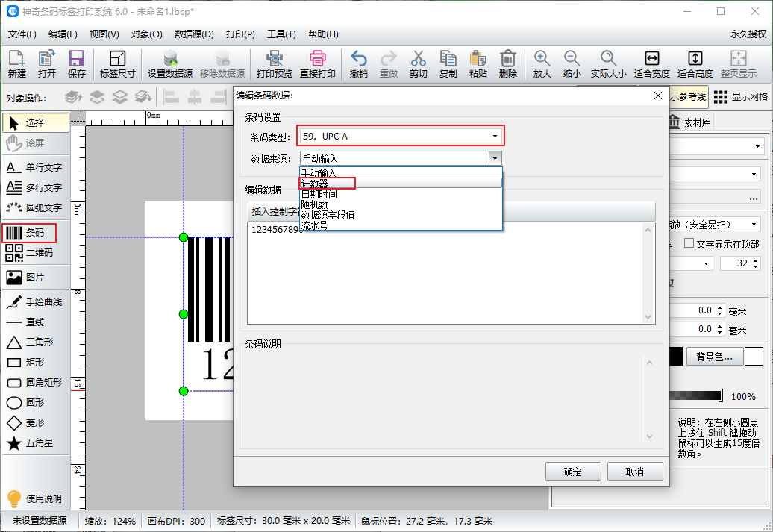
Task: Zoom in with the 放大 icon
Action: (x=542, y=64)
